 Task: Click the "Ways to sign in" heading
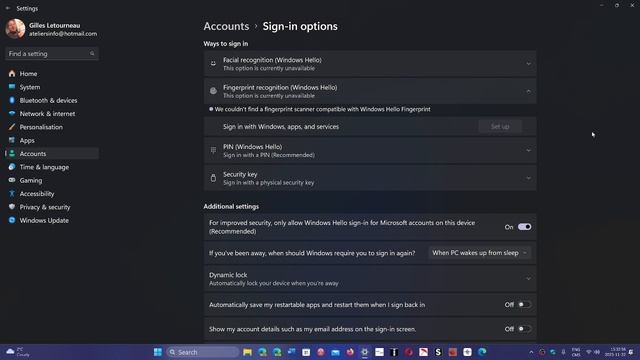[226, 44]
